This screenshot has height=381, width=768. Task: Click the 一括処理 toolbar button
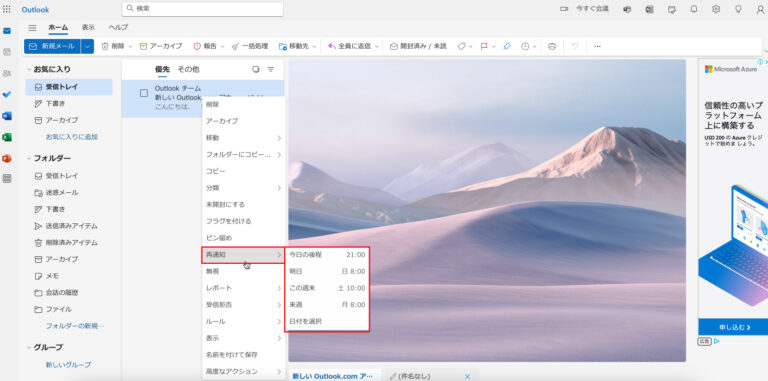click(249, 46)
